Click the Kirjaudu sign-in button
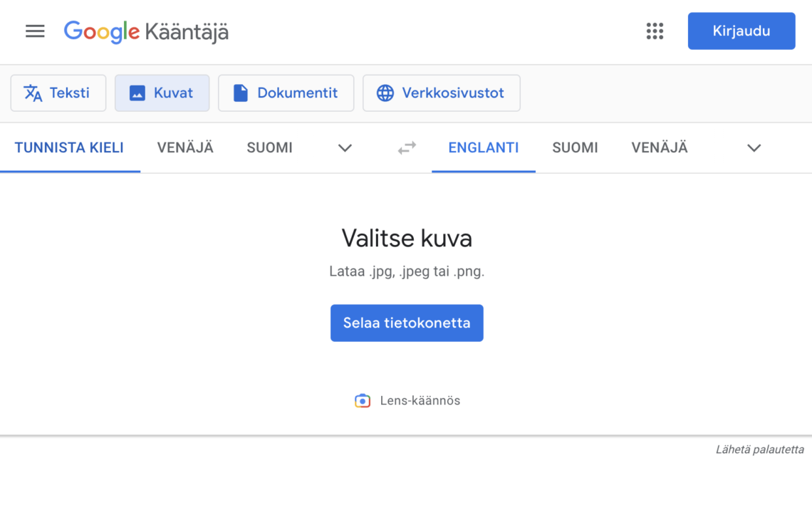The image size is (812, 520). pyautogui.click(x=741, y=31)
